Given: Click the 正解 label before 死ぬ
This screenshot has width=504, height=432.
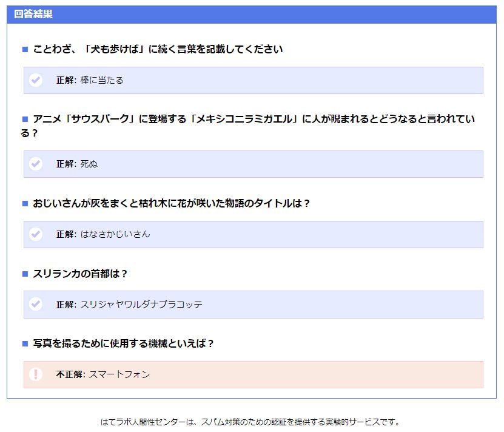Looking at the screenshot, I should pyautogui.click(x=66, y=164).
